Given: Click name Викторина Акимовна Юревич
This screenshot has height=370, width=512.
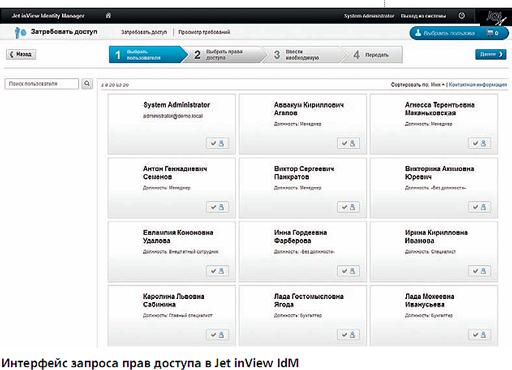Looking at the screenshot, I should 439,173.
